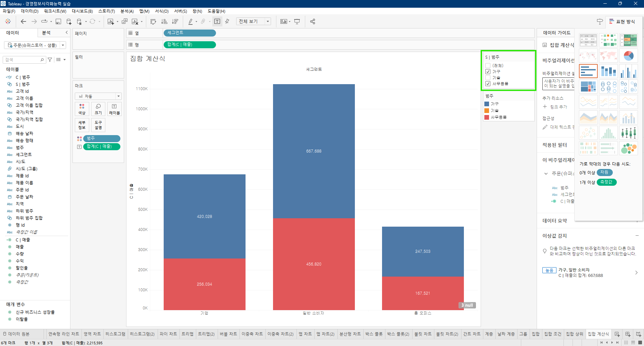Click the show/hide cards icon
The height and width of the screenshot is (346, 644).
click(284, 21)
